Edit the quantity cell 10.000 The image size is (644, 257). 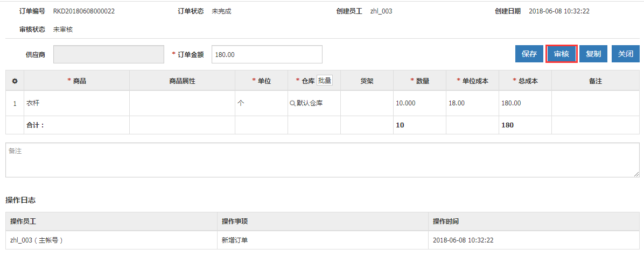coord(419,103)
